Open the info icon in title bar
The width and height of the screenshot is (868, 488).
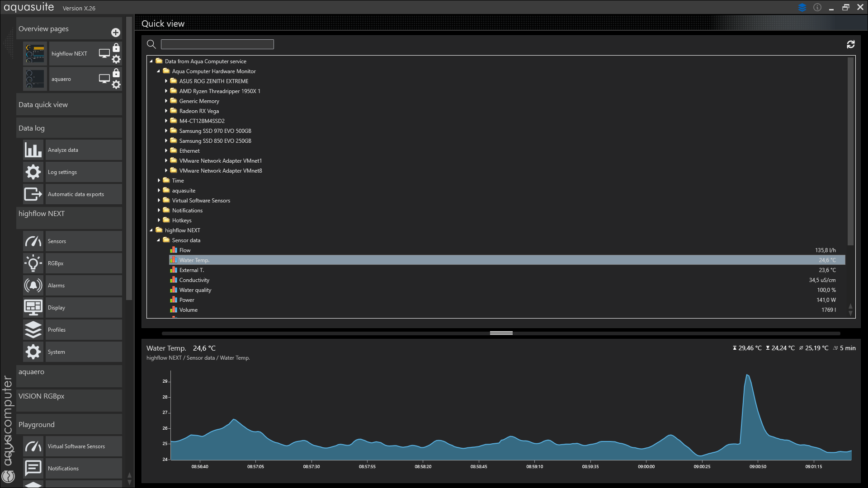pos(817,7)
